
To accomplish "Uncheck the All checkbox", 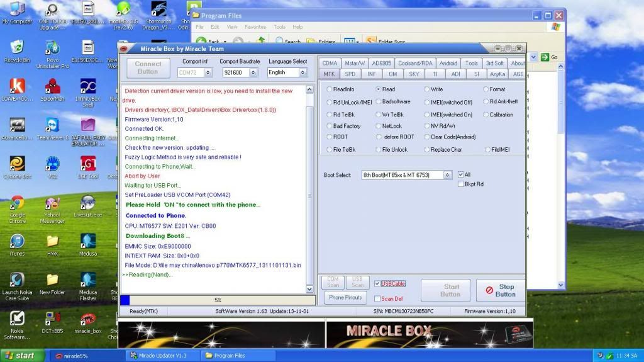I will [461, 174].
